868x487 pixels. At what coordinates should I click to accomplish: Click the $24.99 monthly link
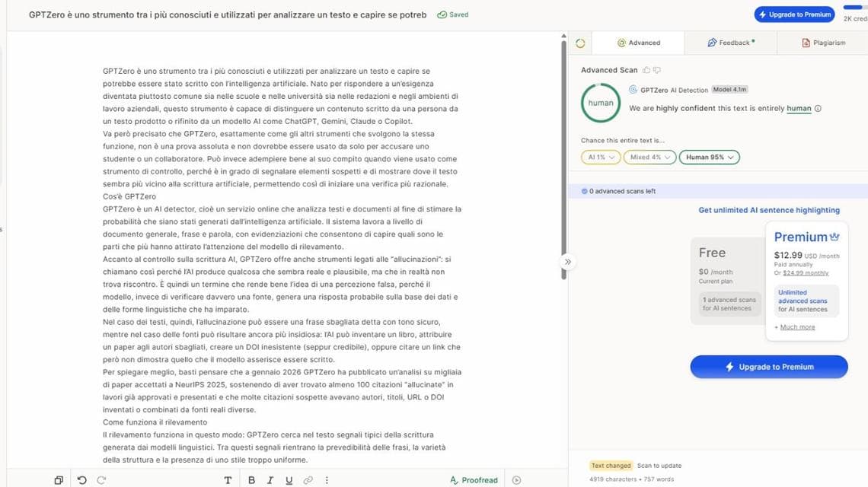[x=806, y=273]
